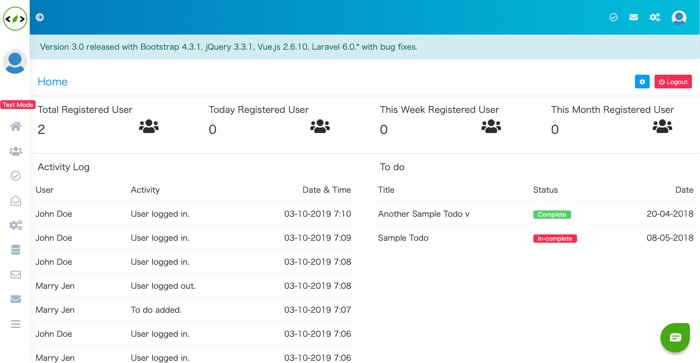
Task: Click the blue gear button near Logout
Action: click(x=642, y=82)
